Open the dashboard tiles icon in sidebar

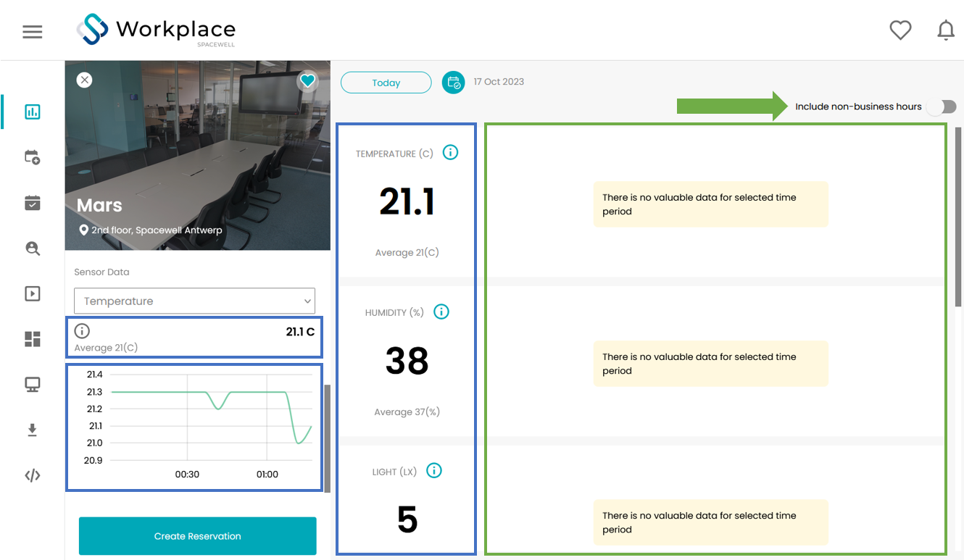pyautogui.click(x=33, y=339)
